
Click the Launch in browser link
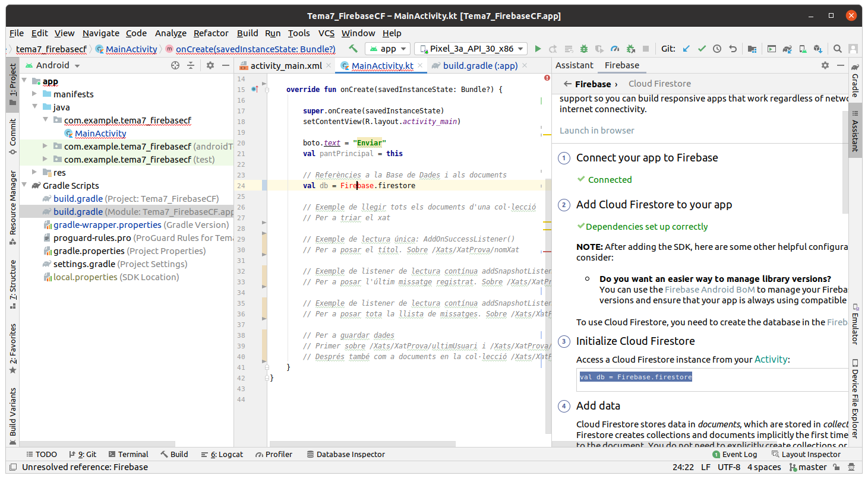(x=596, y=131)
